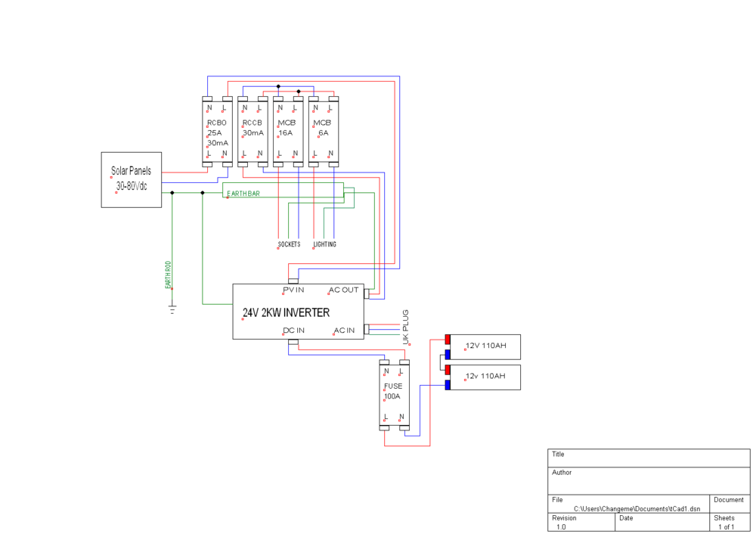Click the AC OUT port label
This screenshot has height=537, width=756.
[x=344, y=290]
